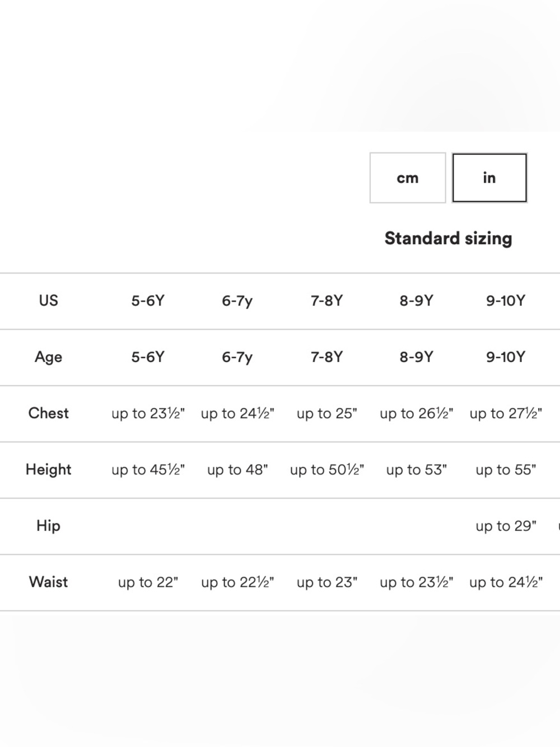The width and height of the screenshot is (560, 747).
Task: Click the Waist value up to 22"
Action: click(148, 582)
